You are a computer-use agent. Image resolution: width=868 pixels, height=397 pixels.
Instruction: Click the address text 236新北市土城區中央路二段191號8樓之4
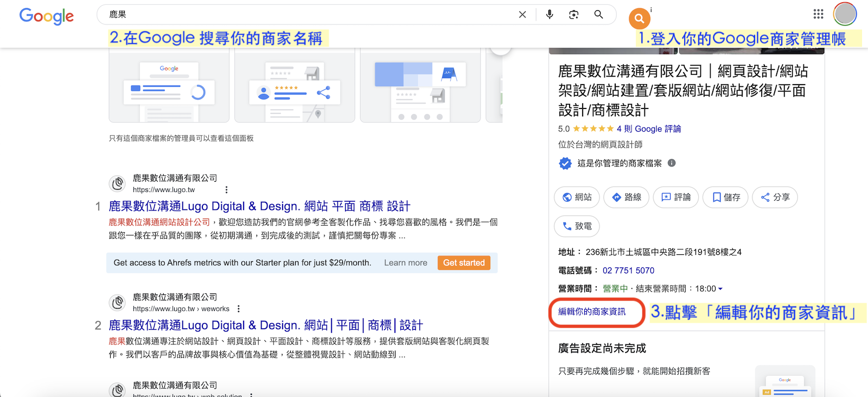click(663, 252)
